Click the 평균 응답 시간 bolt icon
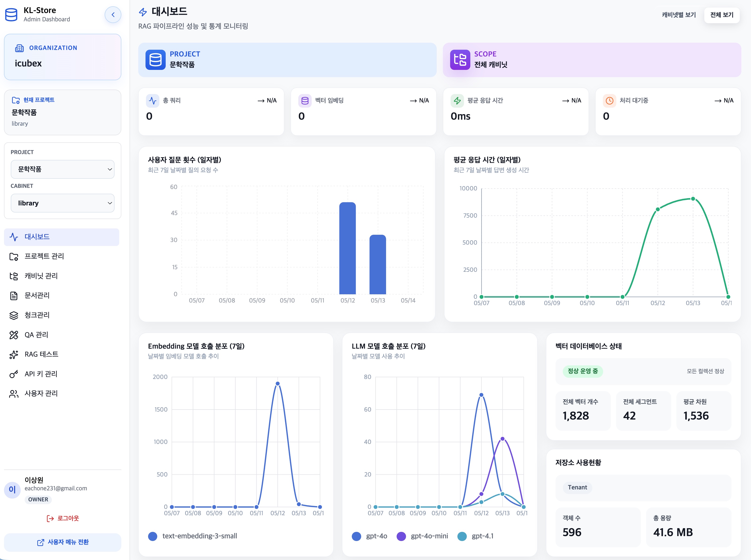The image size is (751, 560). (457, 101)
